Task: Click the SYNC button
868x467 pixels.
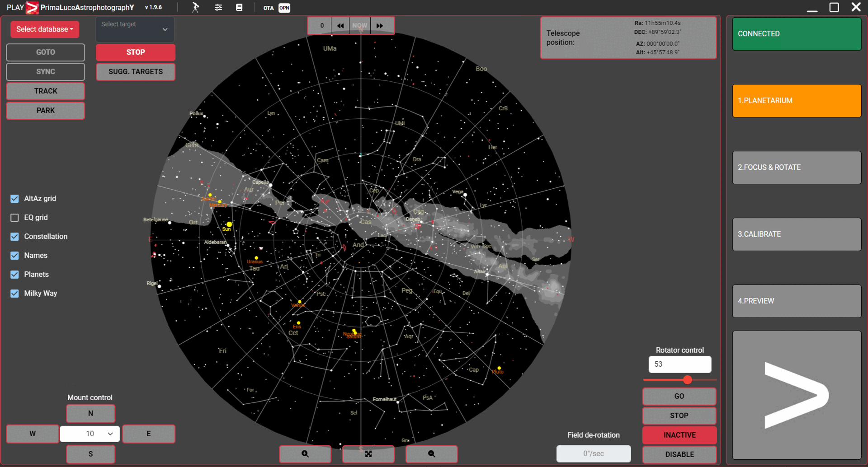Action: pyautogui.click(x=45, y=72)
